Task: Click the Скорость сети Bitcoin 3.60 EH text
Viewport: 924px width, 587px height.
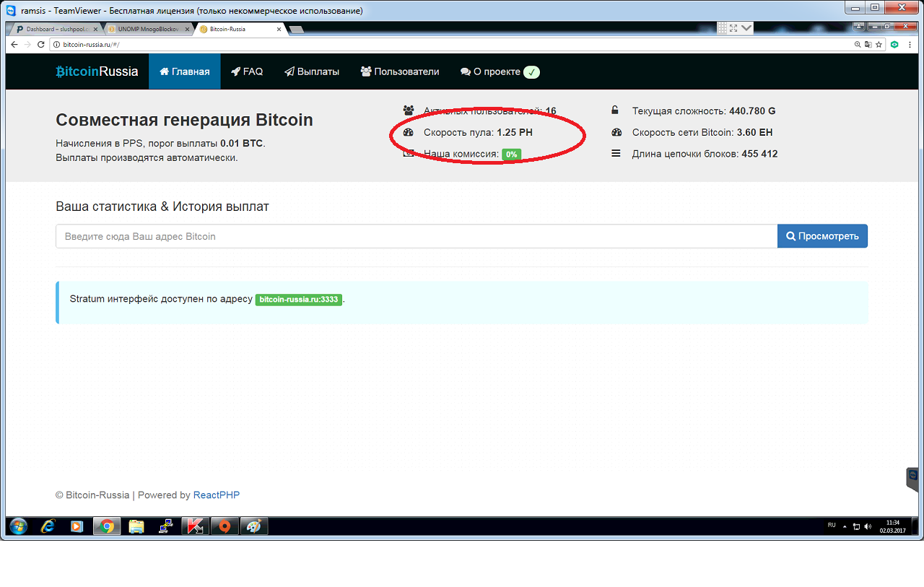Action: point(703,133)
